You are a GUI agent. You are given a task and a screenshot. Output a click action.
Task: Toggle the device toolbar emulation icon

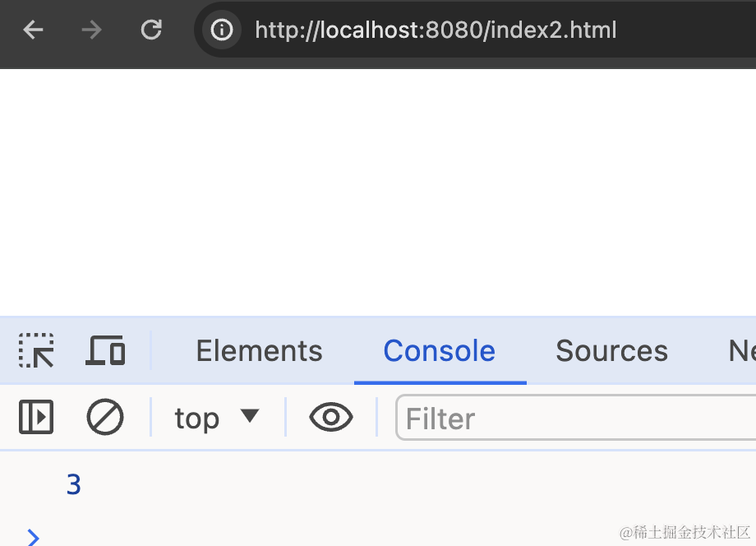[x=105, y=350]
